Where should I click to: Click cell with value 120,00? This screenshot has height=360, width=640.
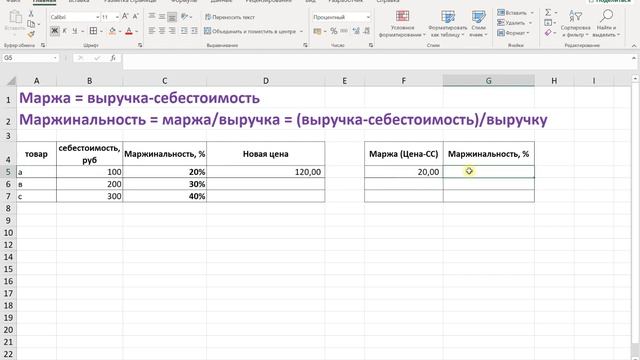(x=266, y=172)
